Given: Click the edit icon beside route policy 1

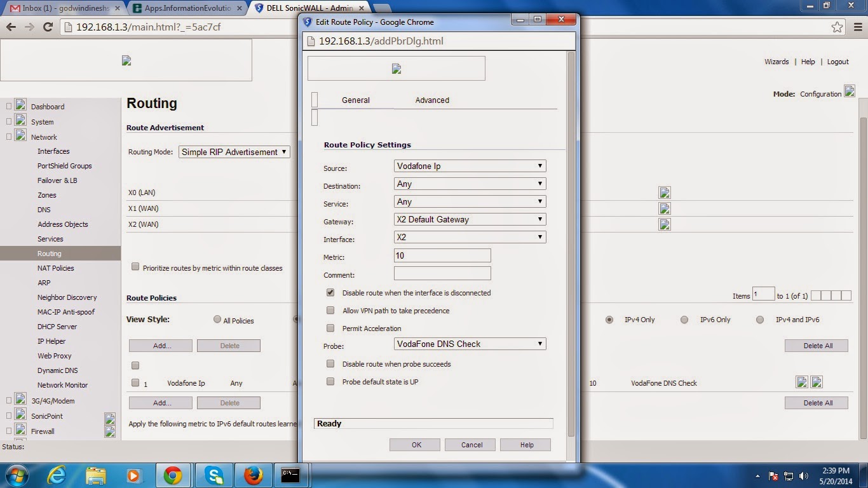Looking at the screenshot, I should 801,382.
